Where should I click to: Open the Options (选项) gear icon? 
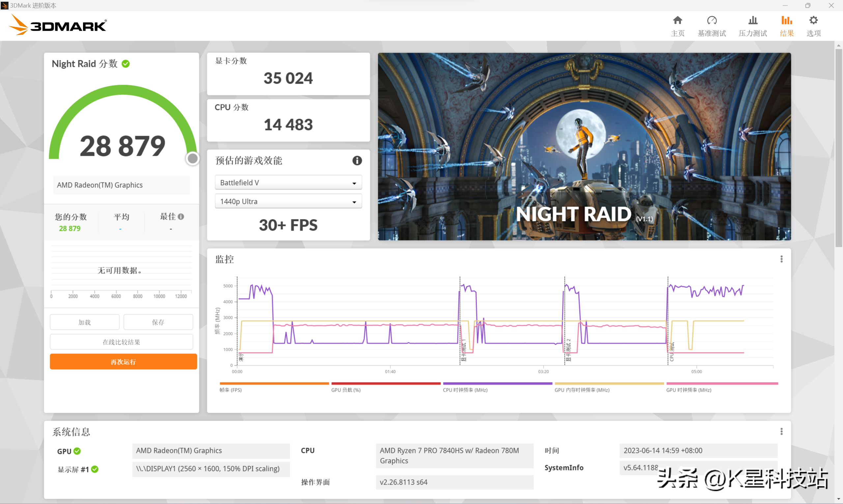click(813, 21)
